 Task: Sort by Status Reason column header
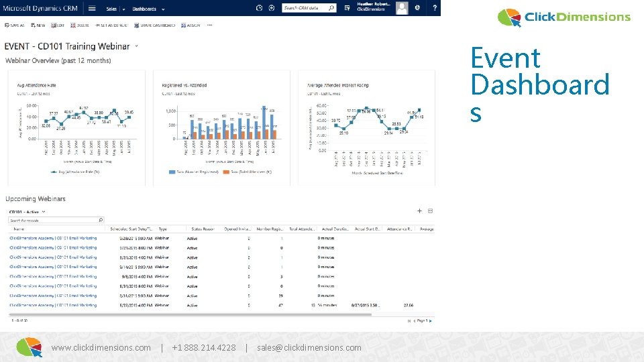(203, 229)
